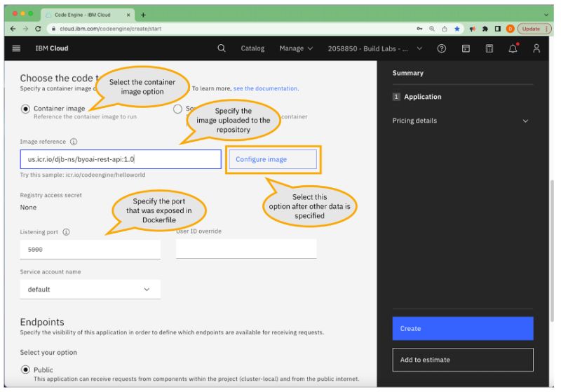Bookmark this page with the star icon
The image size is (561, 392).
pyautogui.click(x=457, y=29)
